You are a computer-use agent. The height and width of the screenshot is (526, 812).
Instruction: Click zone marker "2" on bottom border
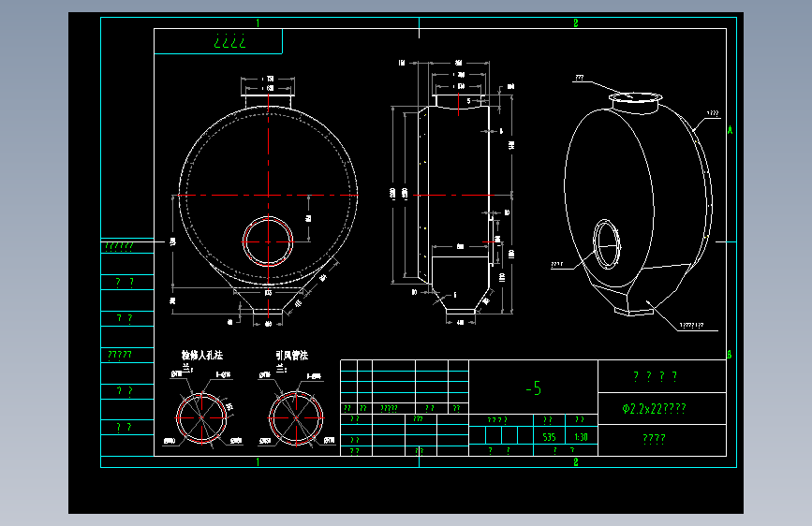(575, 461)
